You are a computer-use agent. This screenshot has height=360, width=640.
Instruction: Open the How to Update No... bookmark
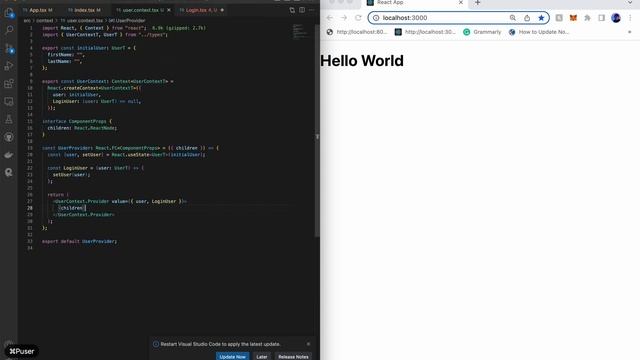tap(539, 32)
